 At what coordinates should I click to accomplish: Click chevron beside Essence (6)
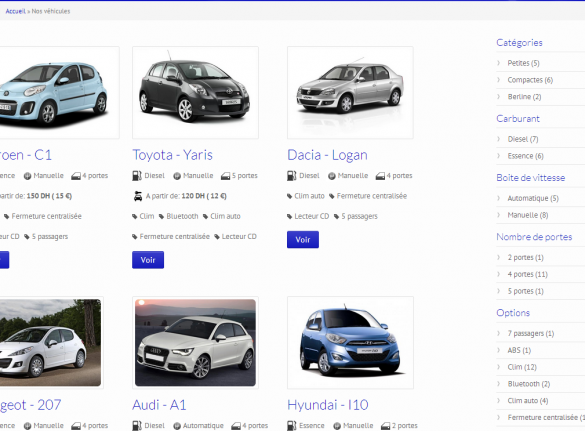click(498, 156)
